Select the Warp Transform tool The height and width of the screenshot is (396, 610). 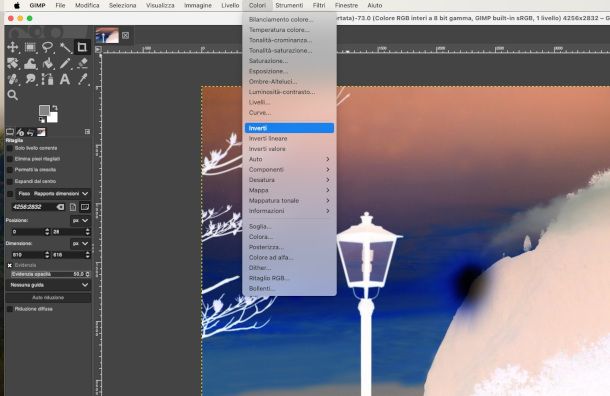(x=30, y=63)
